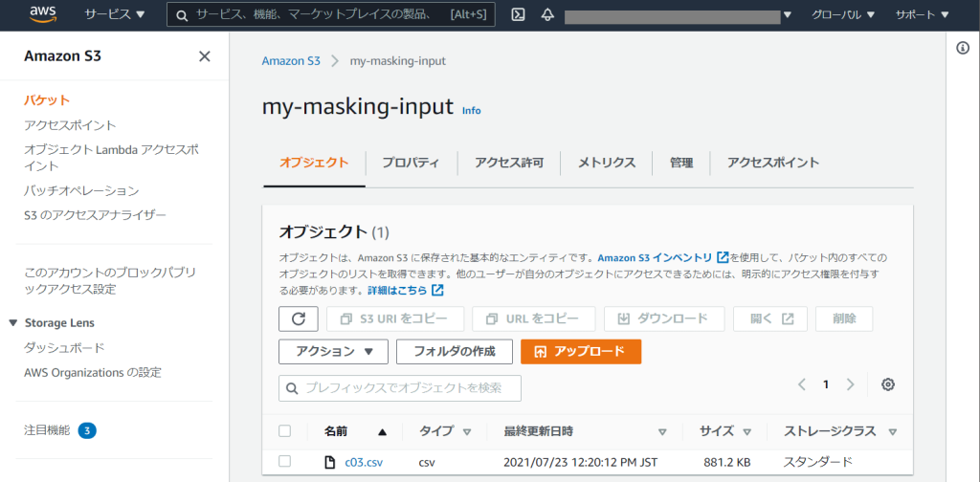
Task: Click the Info link beside bucket name
Action: [471, 111]
